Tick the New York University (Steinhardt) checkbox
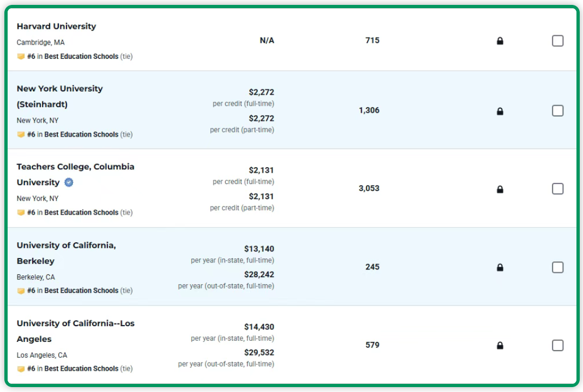Screen dimensions: 583x392 [x=557, y=111]
